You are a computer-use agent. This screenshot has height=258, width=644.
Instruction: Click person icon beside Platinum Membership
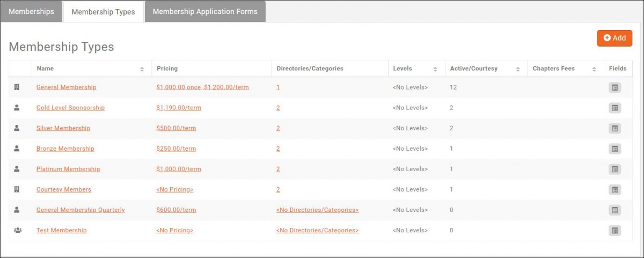pos(17,168)
